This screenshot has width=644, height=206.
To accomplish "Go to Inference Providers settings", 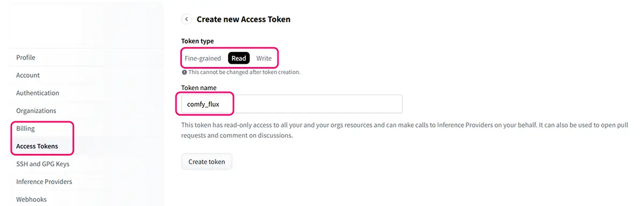I will 44,181.
